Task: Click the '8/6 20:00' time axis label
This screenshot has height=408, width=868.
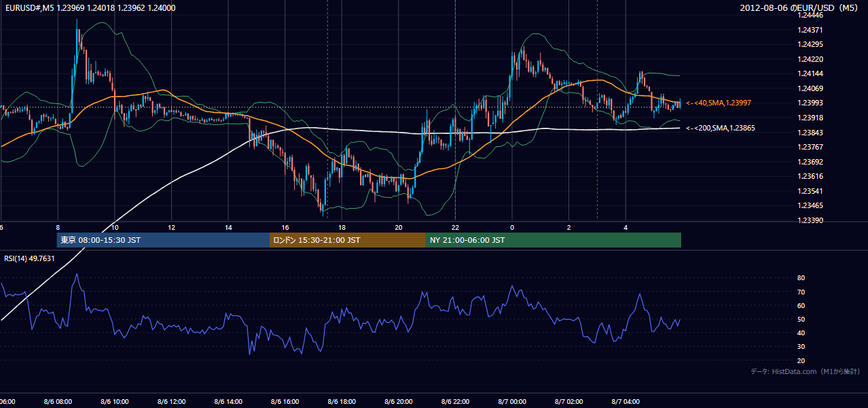Action: point(399,402)
